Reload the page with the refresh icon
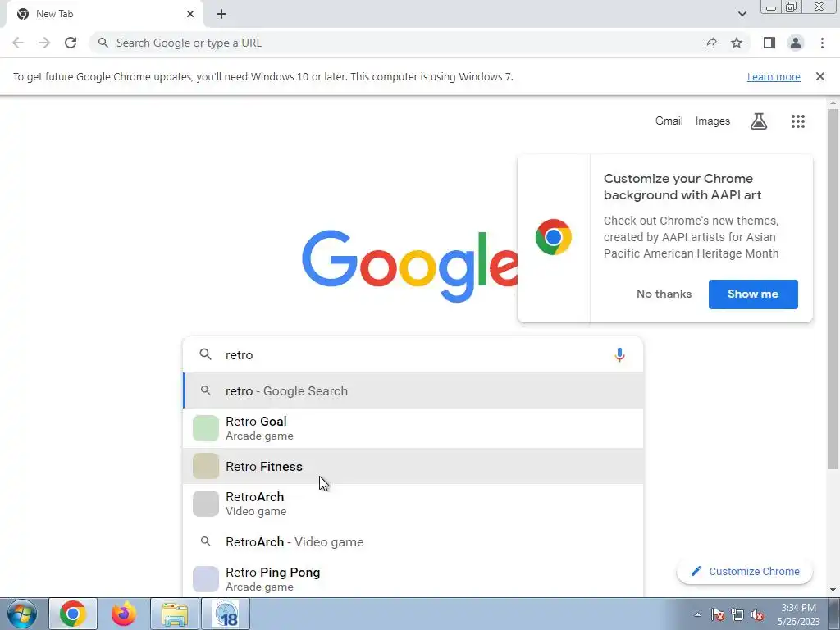 71,43
